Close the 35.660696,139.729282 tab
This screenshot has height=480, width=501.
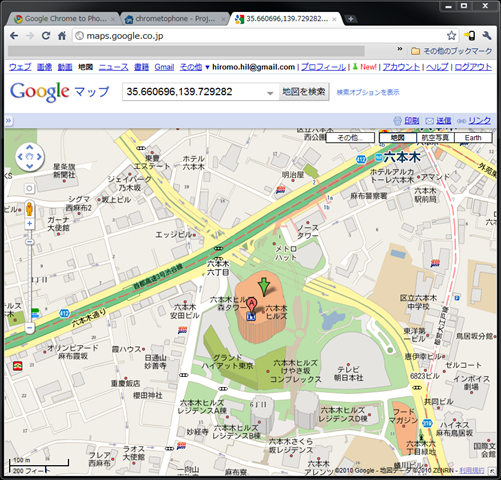334,19
